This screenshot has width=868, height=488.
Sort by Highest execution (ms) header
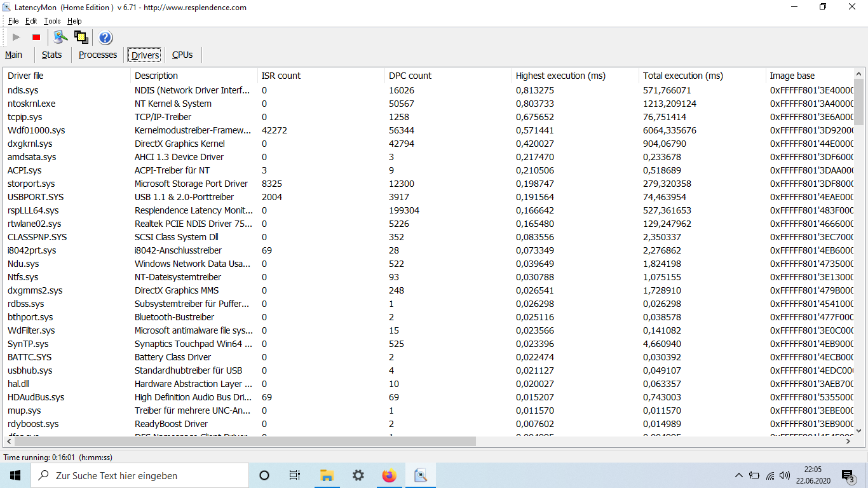[575, 76]
